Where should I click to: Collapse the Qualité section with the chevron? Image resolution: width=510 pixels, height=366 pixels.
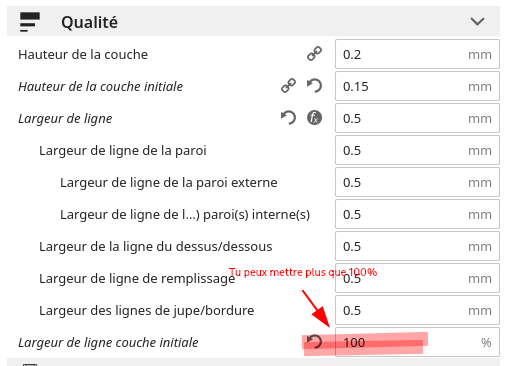coord(477,22)
